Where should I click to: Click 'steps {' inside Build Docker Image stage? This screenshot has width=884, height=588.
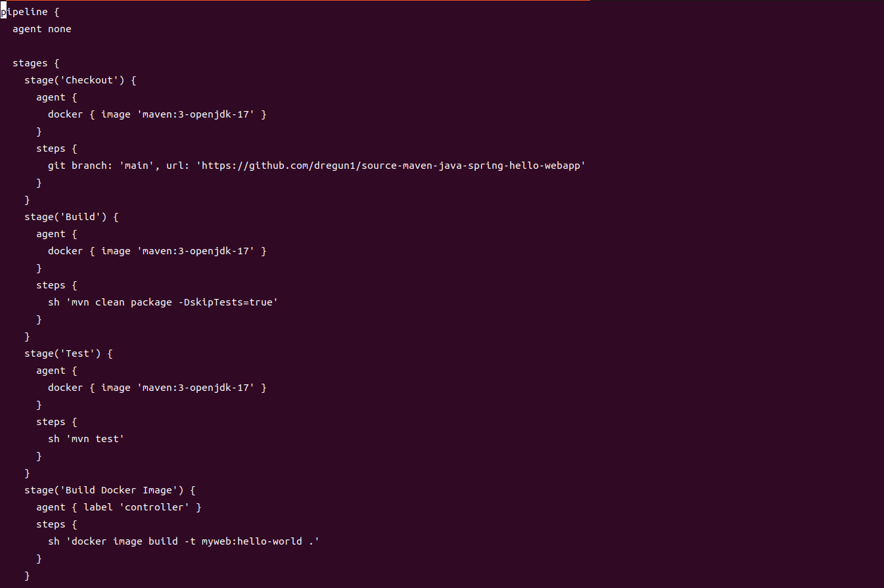[57, 524]
